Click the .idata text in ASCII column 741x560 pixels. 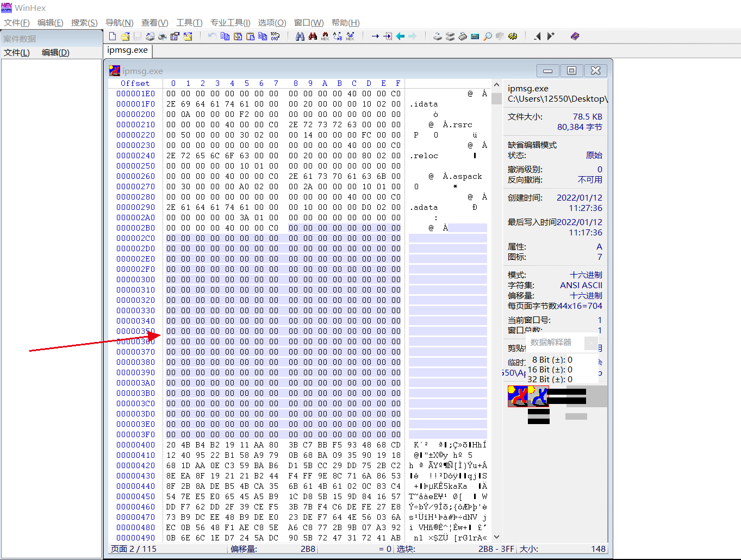click(424, 104)
